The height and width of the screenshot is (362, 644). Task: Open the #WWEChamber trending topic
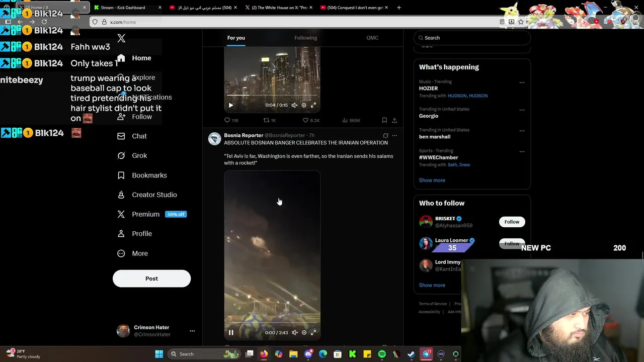point(438,157)
